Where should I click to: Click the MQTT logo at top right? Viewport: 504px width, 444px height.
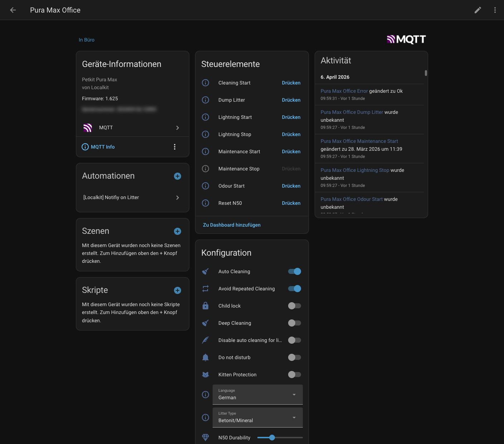406,39
